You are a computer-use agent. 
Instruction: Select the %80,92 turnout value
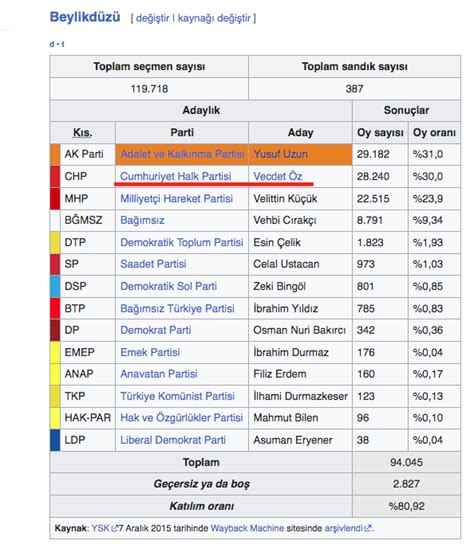pyautogui.click(x=406, y=506)
